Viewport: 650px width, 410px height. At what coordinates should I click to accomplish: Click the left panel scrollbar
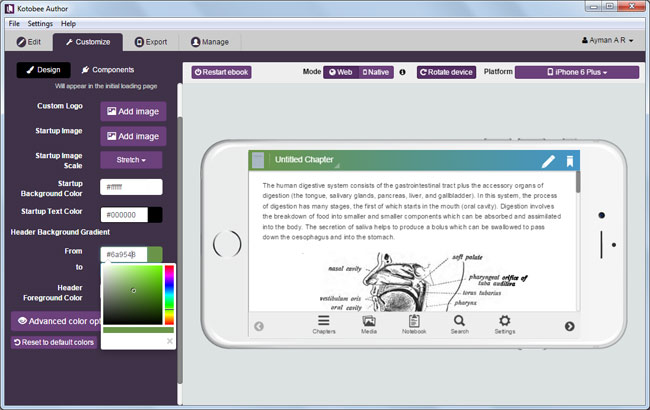click(x=180, y=251)
